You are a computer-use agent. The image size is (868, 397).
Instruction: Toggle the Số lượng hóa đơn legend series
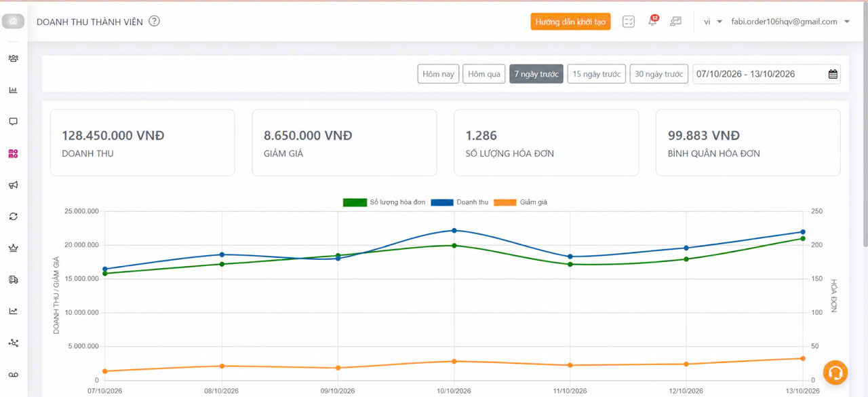point(384,202)
